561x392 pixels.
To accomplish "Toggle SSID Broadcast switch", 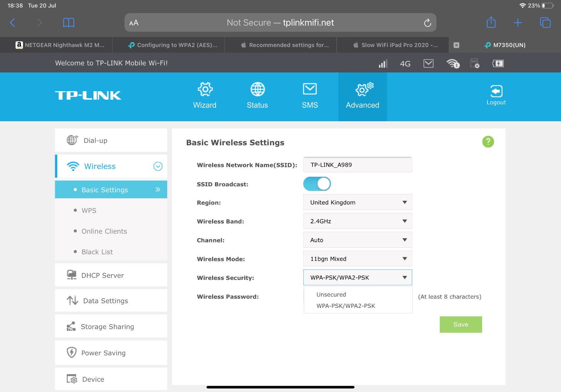I will (317, 184).
